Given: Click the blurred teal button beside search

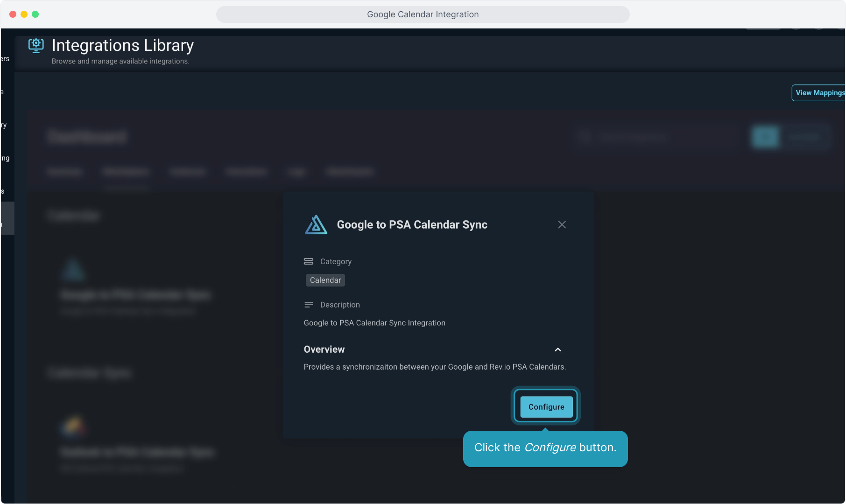Looking at the screenshot, I should (765, 137).
